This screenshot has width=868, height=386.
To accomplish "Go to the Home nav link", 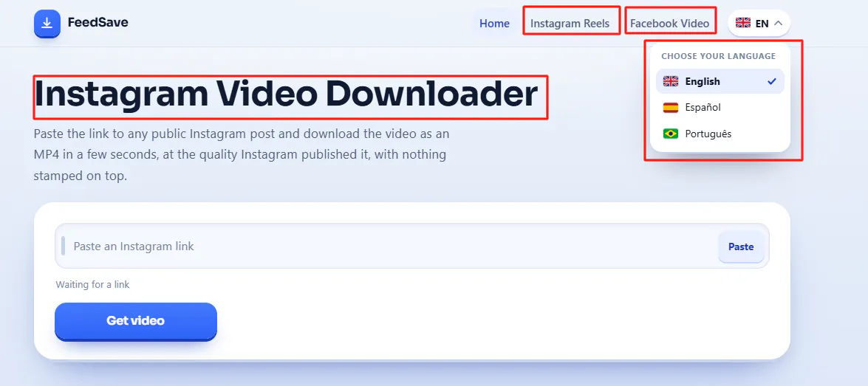I will (x=494, y=23).
